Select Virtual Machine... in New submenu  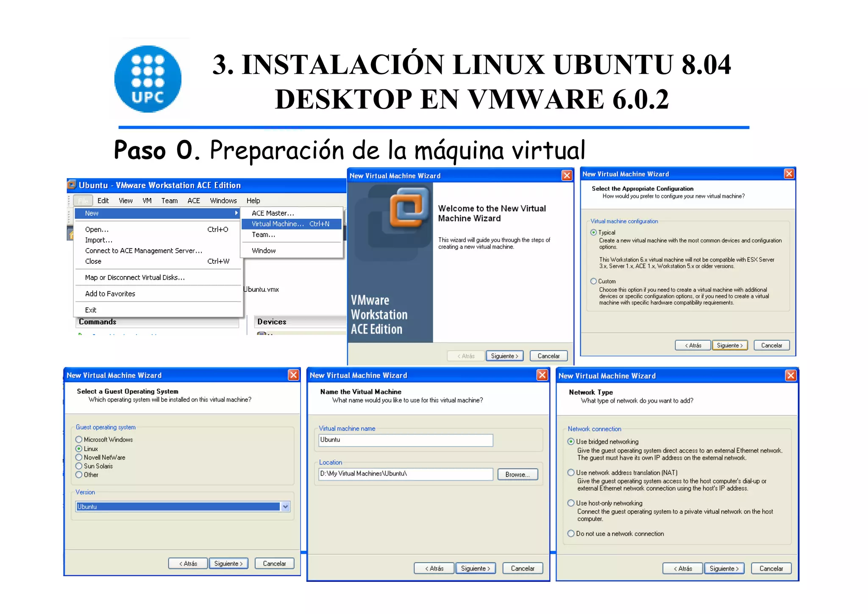pos(292,224)
